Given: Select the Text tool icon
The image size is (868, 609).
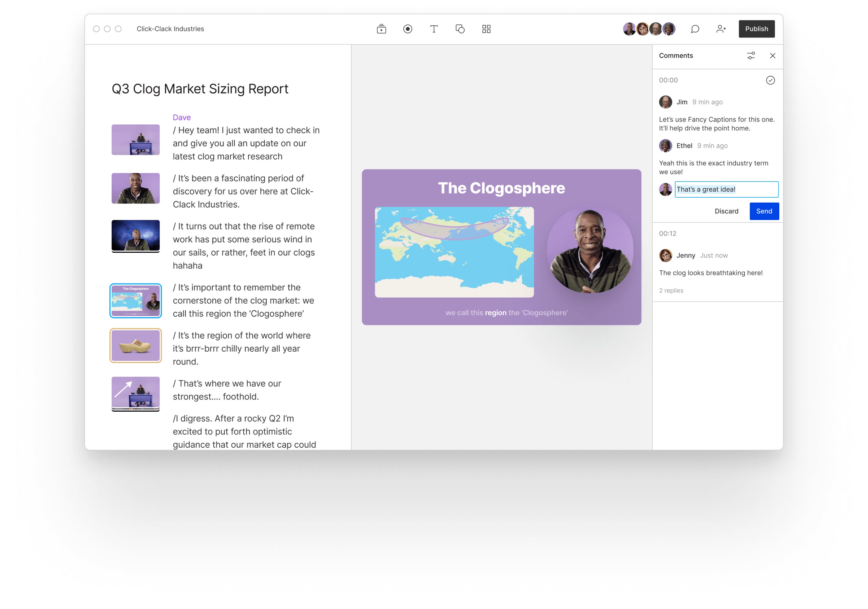Looking at the screenshot, I should (x=434, y=29).
